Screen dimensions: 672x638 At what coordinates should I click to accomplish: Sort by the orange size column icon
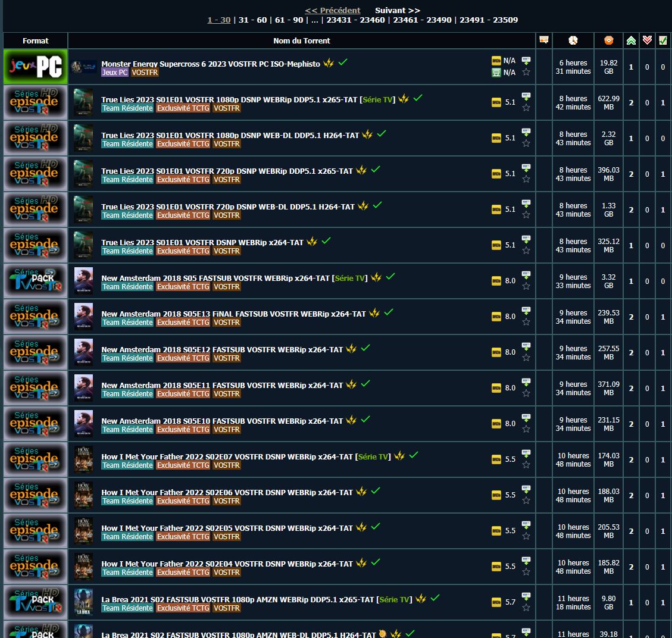coord(608,40)
